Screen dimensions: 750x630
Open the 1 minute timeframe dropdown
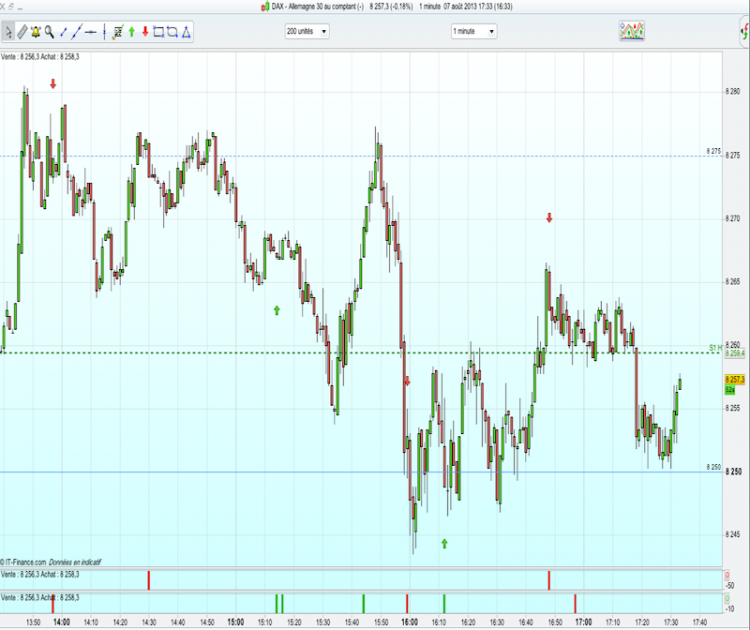pos(474,32)
